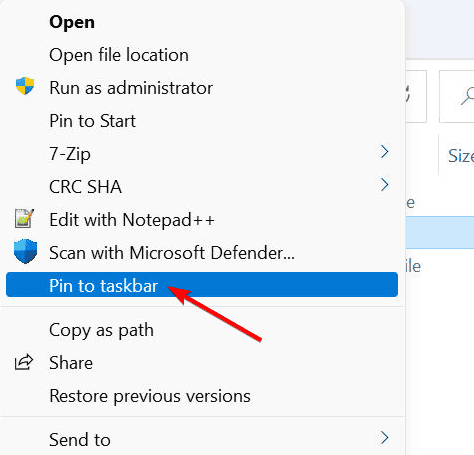Select Pin to taskbar
Image resolution: width=474 pixels, height=455 pixels.
coord(202,285)
